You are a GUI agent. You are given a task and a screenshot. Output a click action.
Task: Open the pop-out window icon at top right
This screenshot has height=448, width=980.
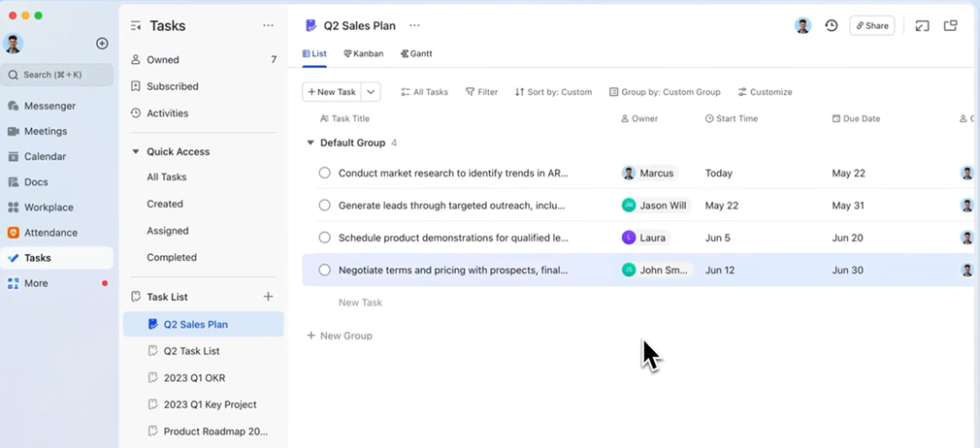951,26
